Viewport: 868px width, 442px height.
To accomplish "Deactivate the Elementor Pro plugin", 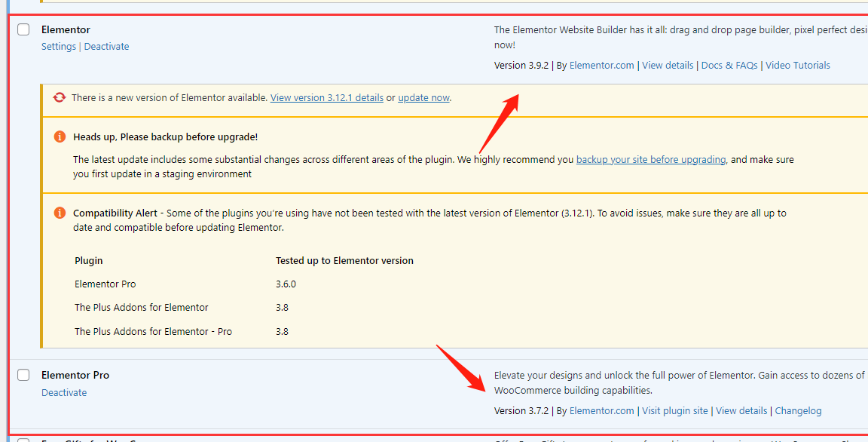I will 64,393.
